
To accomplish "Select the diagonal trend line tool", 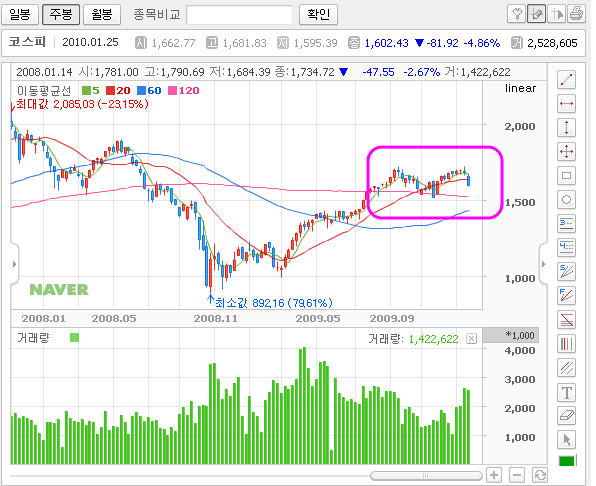I will (566, 80).
